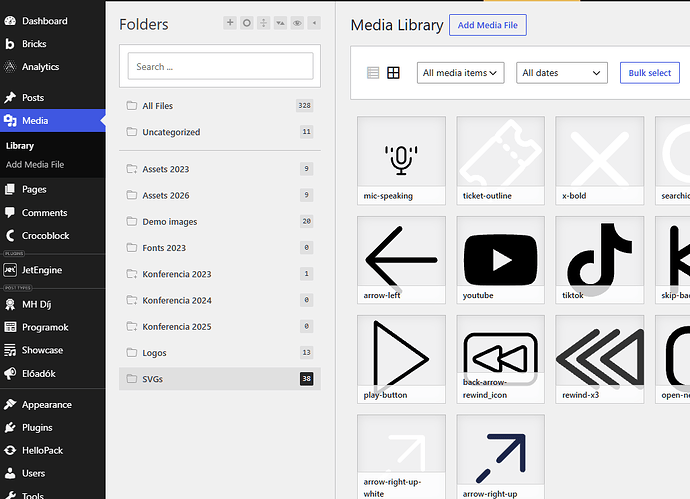This screenshot has height=499, width=690.
Task: Select the Assets 2026 folder
Action: [220, 195]
